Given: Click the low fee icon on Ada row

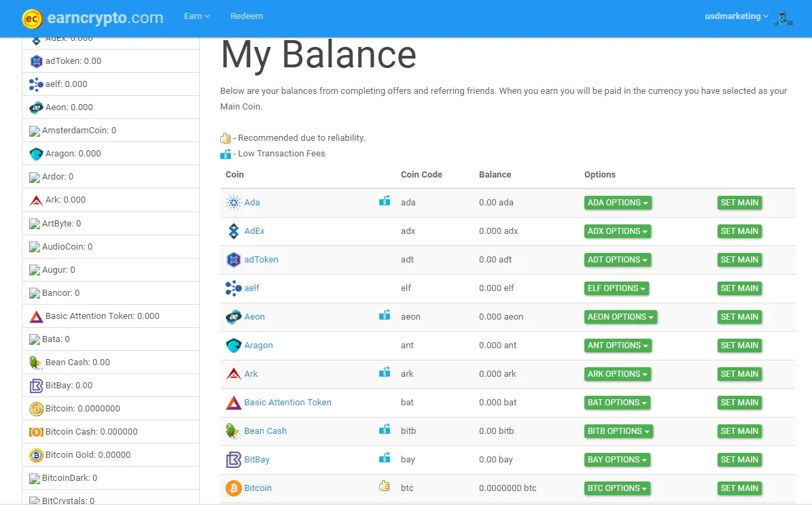Looking at the screenshot, I should coord(384,201).
